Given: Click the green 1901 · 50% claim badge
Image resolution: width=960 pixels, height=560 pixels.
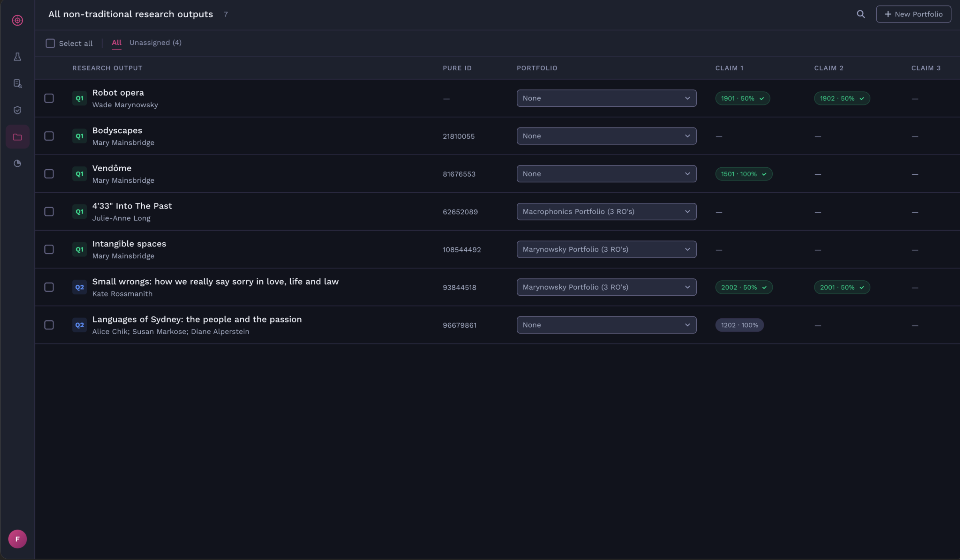Looking at the screenshot, I should point(742,98).
